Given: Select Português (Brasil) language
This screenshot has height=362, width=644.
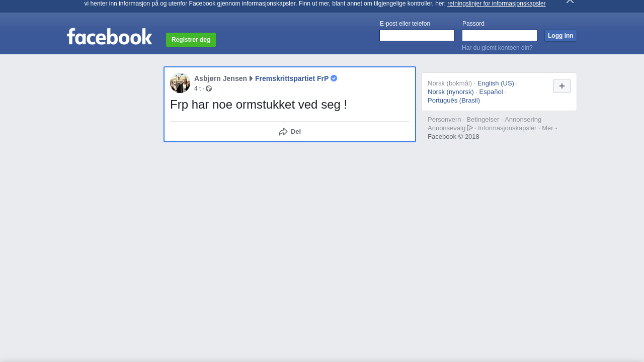Looking at the screenshot, I should pos(454,101).
